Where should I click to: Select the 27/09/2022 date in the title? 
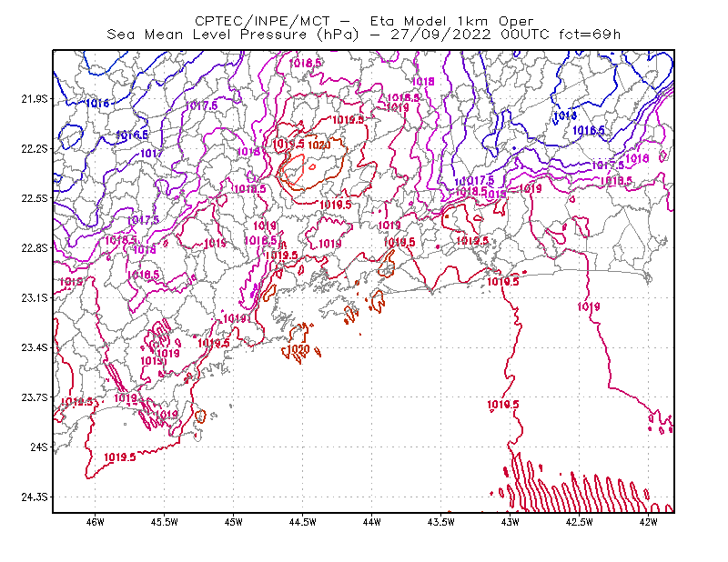coord(440,35)
